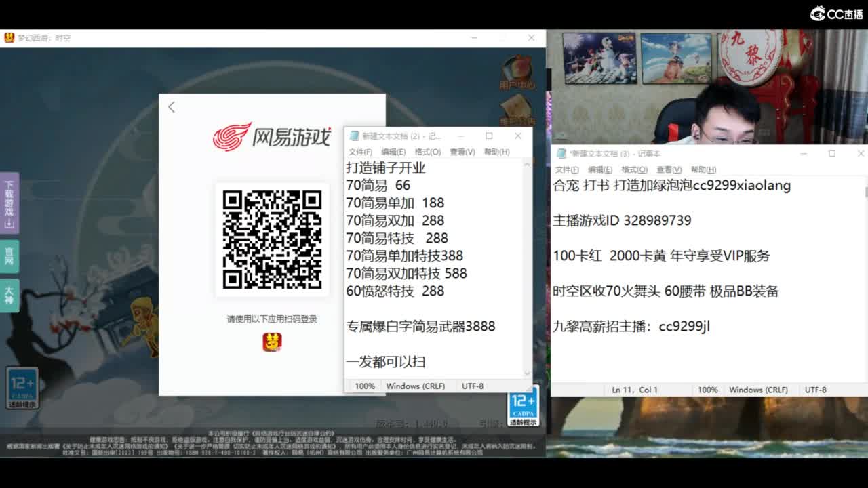
Task: Click line 时空区收70火舞头 60腰带 极品BB装备
Action: [x=666, y=291]
